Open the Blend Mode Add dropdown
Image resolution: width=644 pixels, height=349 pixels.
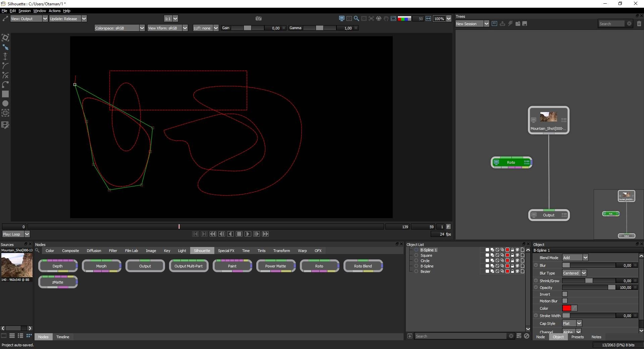click(575, 257)
